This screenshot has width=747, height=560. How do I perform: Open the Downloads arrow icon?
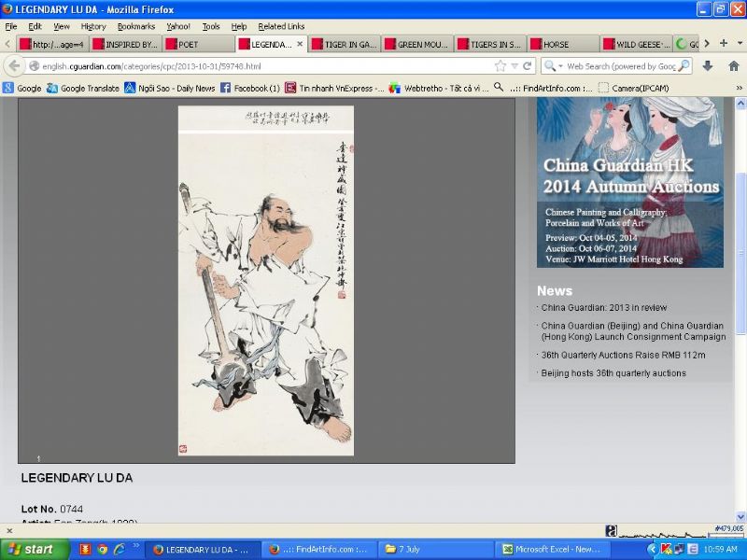pos(708,66)
